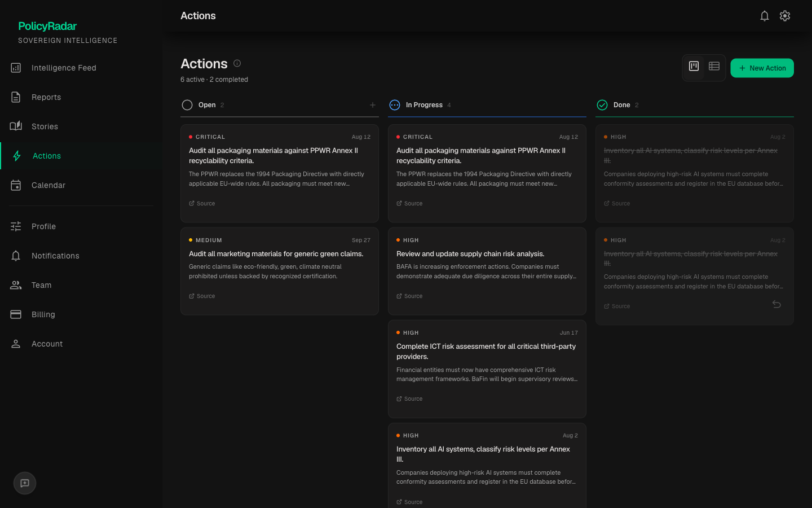
Task: Enable the Kanban board view
Action: pos(694,66)
